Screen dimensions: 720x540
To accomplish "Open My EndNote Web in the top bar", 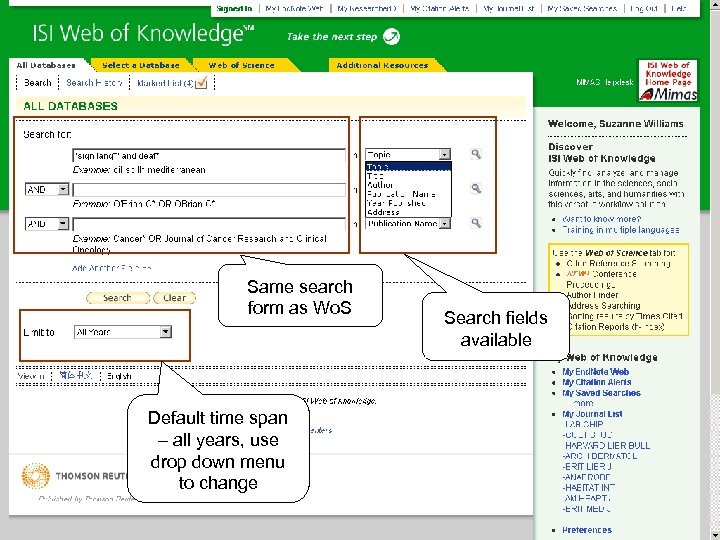I will pyautogui.click(x=294, y=9).
